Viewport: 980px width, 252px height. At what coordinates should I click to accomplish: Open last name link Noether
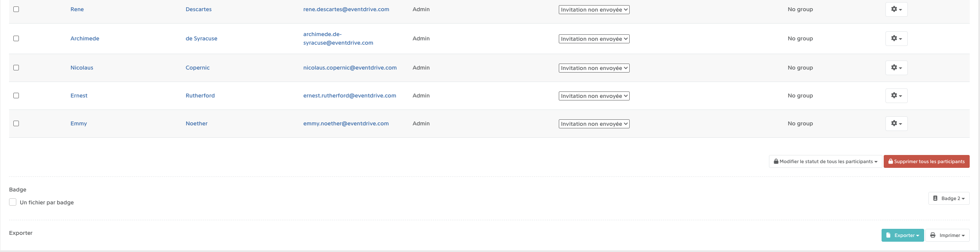[x=196, y=123]
